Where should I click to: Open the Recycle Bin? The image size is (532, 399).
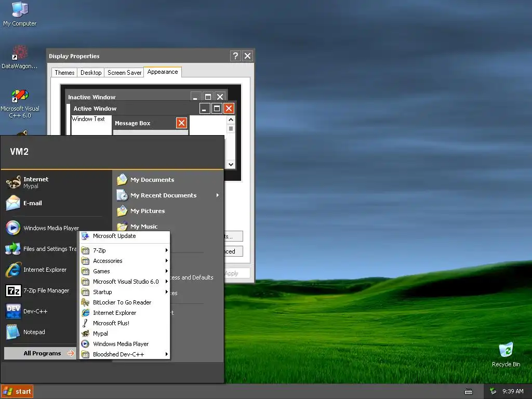(506, 354)
